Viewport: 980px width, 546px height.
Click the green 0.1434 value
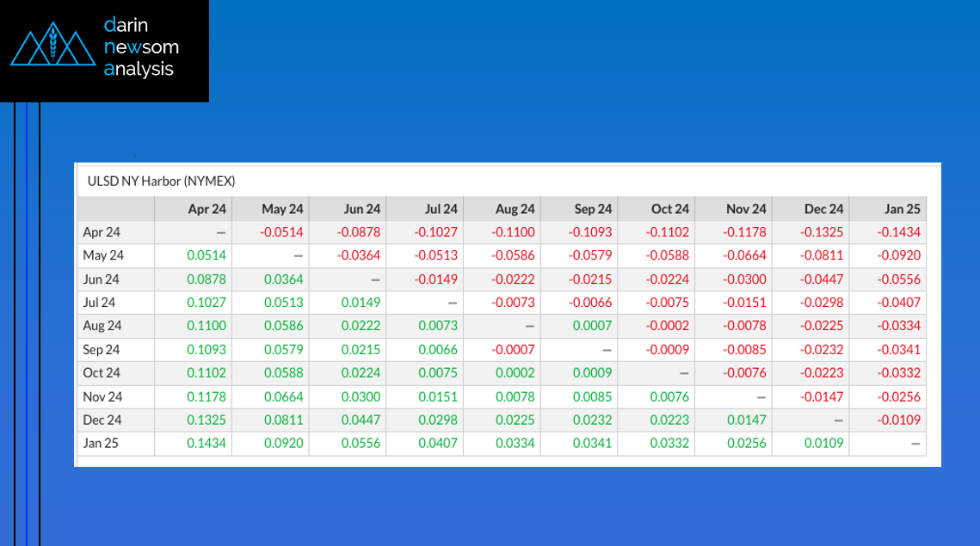[x=206, y=444]
